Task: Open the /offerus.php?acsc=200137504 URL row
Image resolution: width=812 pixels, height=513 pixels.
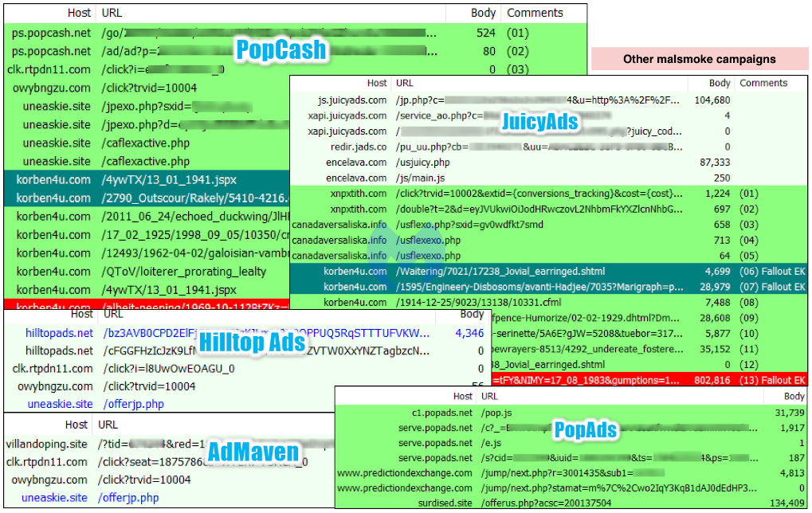Action: (x=546, y=503)
